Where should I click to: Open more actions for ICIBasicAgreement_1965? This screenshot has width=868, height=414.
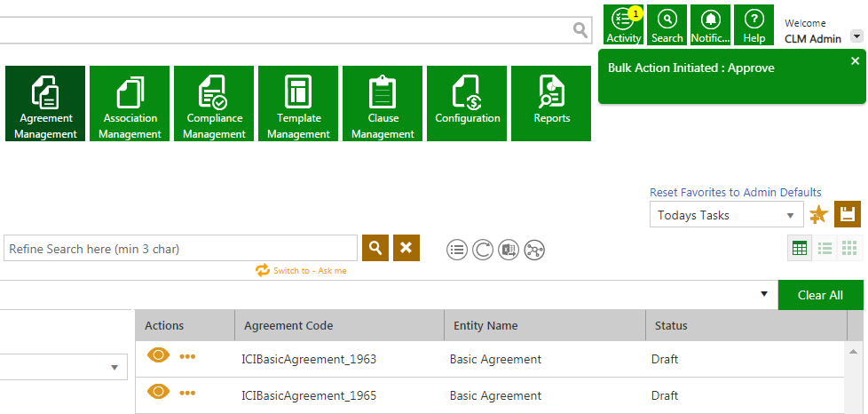point(187,393)
